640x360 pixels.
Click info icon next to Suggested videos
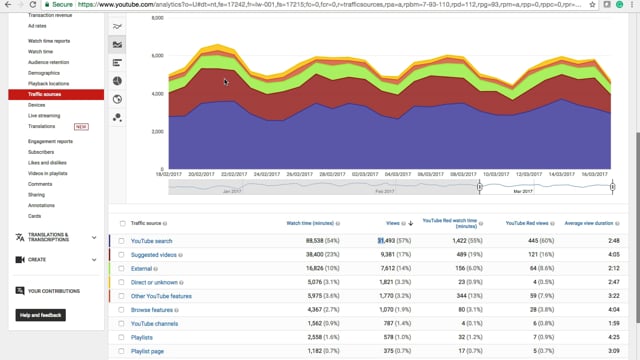[180, 255]
